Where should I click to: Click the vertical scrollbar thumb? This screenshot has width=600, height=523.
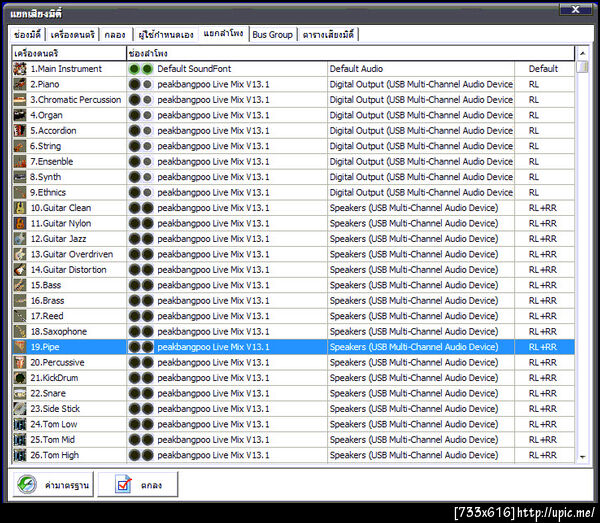click(582, 67)
